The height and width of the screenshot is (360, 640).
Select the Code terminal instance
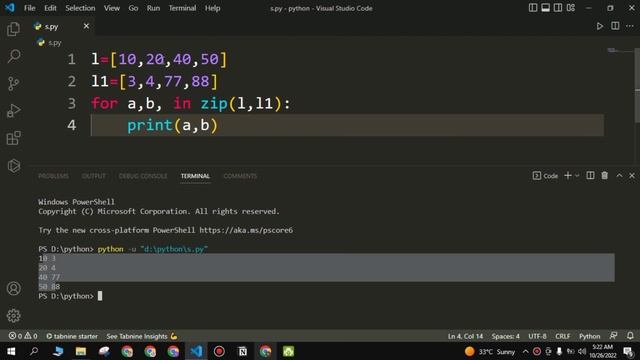click(x=545, y=176)
